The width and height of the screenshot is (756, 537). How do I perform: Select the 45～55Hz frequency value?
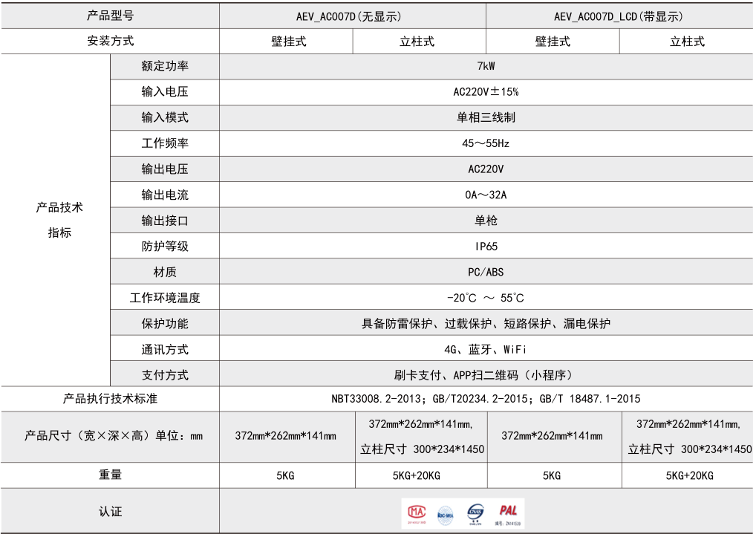(486, 143)
